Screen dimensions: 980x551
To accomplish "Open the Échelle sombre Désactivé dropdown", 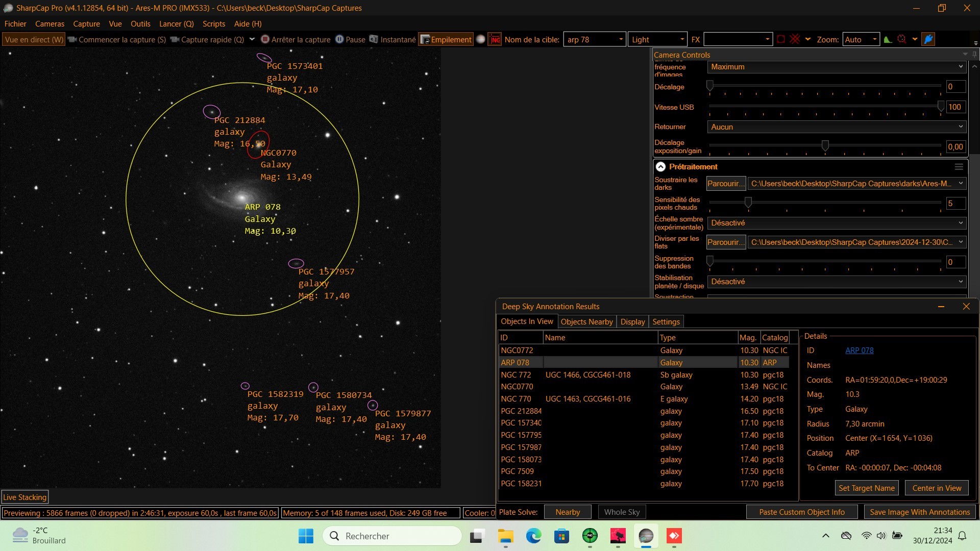I will click(837, 223).
